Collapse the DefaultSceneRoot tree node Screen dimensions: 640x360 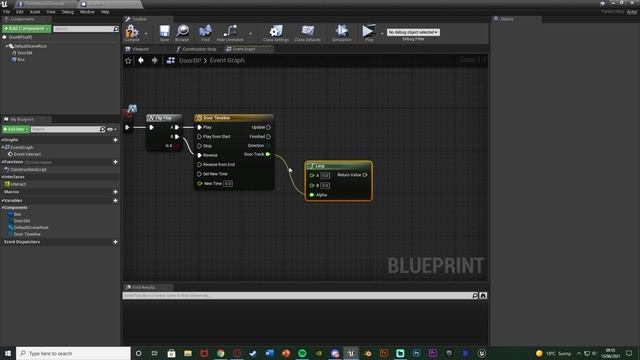click(x=7, y=46)
